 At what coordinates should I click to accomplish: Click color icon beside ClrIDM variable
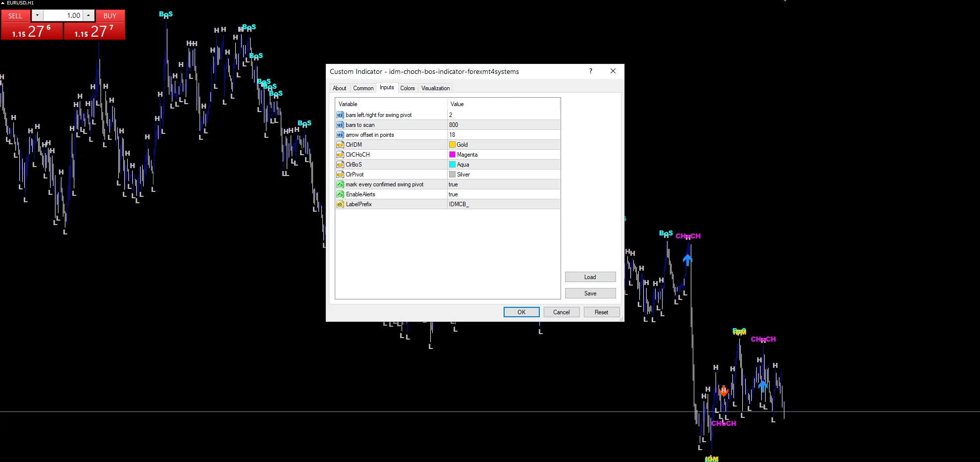pyautogui.click(x=340, y=145)
